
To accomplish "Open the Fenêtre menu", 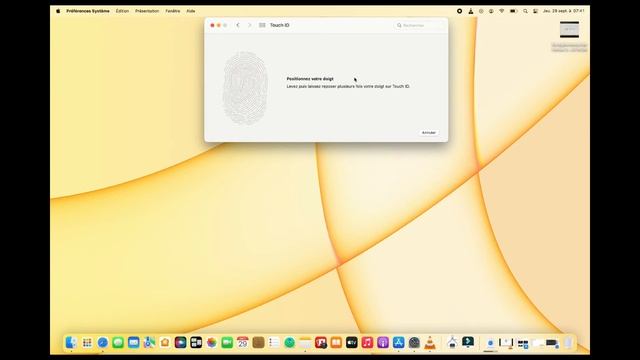I will (173, 11).
